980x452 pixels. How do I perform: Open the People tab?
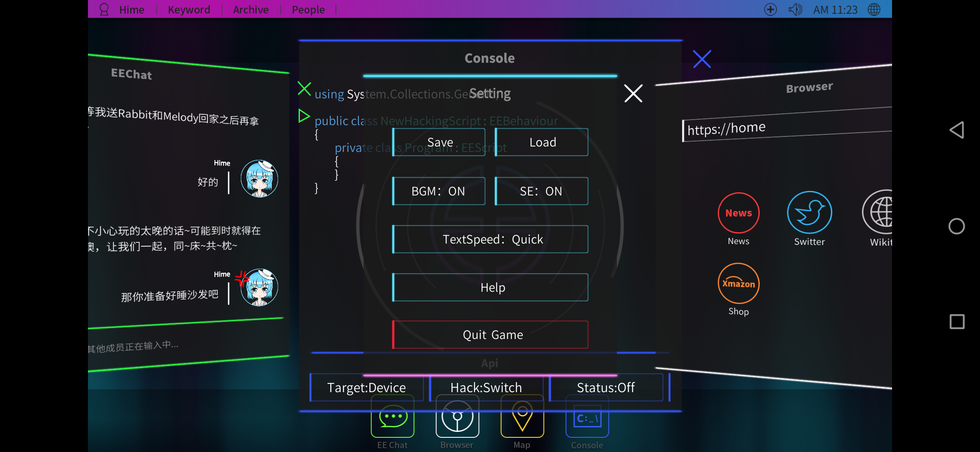308,10
